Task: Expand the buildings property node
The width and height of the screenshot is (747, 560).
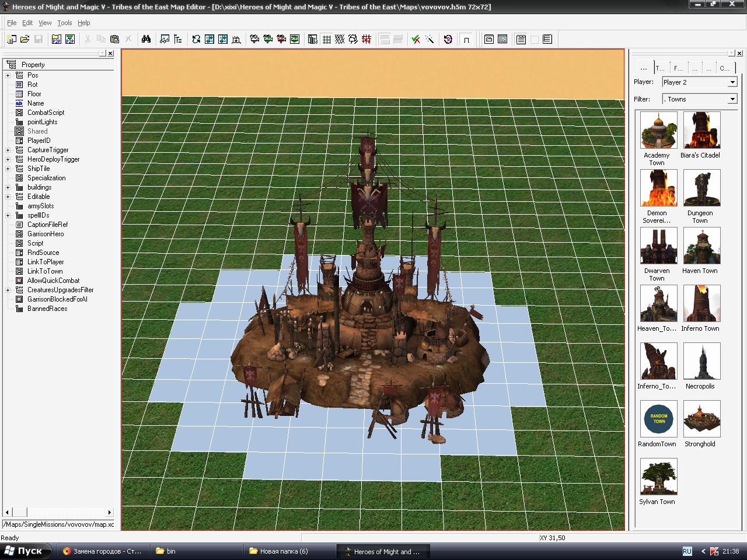Action: [x=8, y=187]
